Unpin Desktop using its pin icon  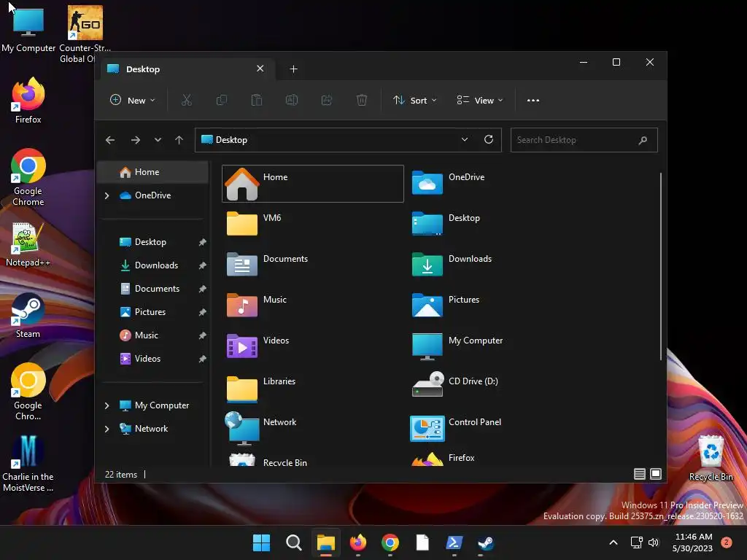[202, 242]
